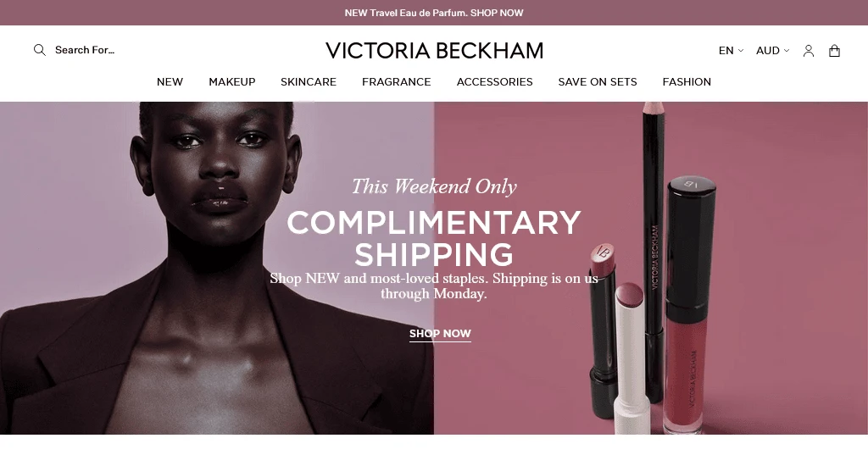Click the Travel Eau de Parfum banner
This screenshot has height=466, width=868.
coord(434,13)
